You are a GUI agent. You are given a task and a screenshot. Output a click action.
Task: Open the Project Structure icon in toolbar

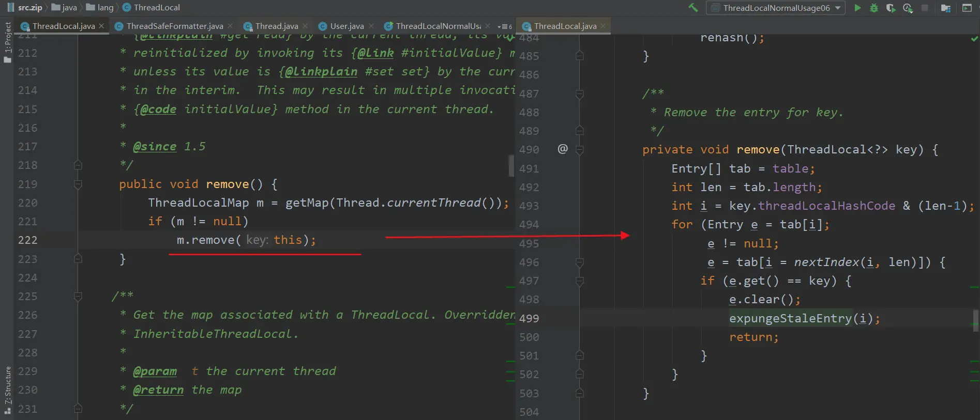pos(946,8)
